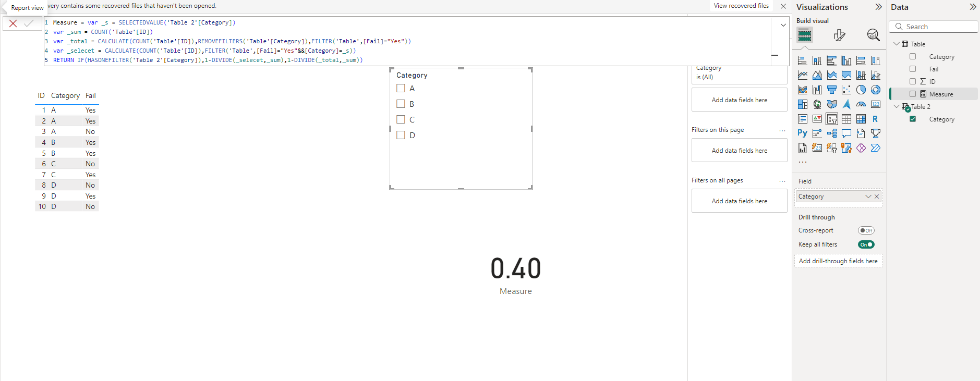Select the table visual icon
Screen dimensions: 980x381
[846, 119]
